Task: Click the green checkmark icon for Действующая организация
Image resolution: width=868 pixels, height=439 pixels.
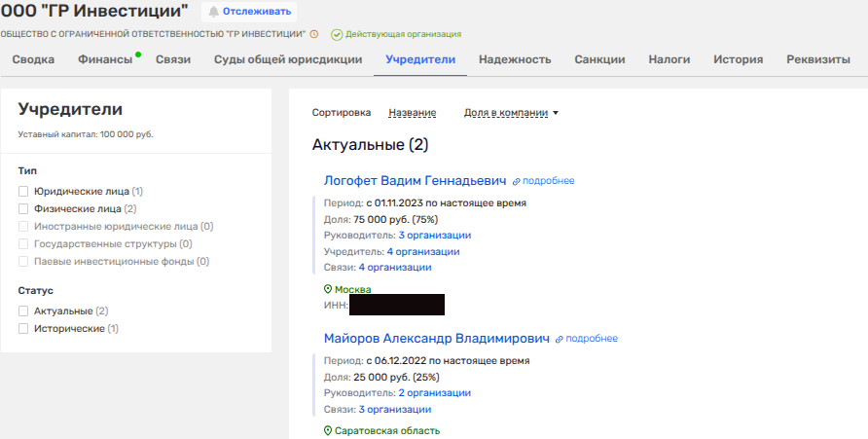Action: [x=337, y=34]
